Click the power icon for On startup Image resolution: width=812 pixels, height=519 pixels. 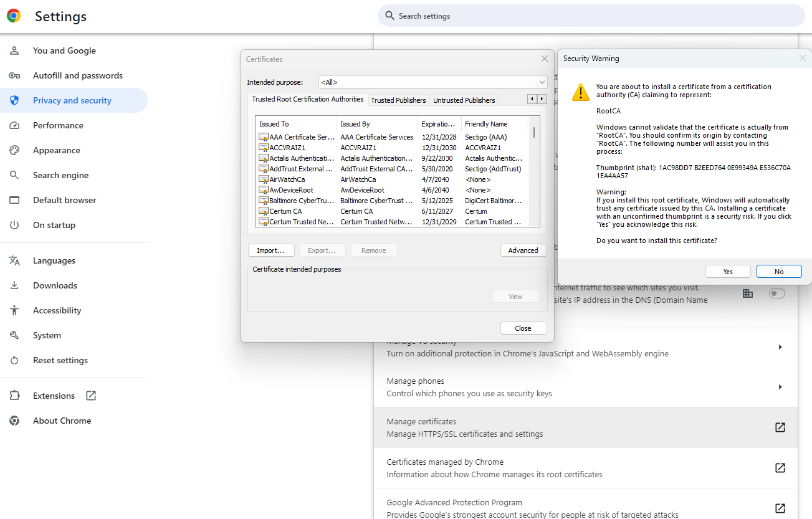(x=14, y=225)
